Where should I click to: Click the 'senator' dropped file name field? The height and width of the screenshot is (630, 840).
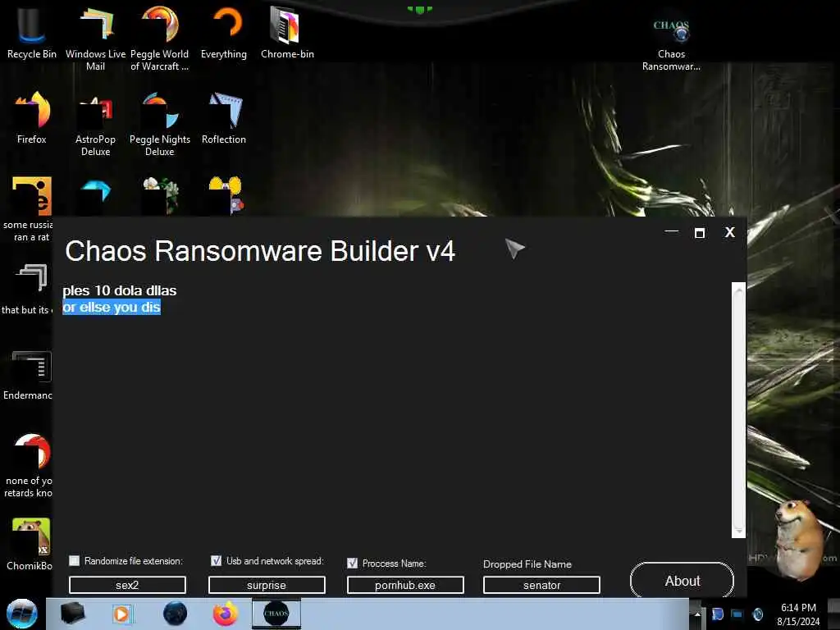(541, 585)
